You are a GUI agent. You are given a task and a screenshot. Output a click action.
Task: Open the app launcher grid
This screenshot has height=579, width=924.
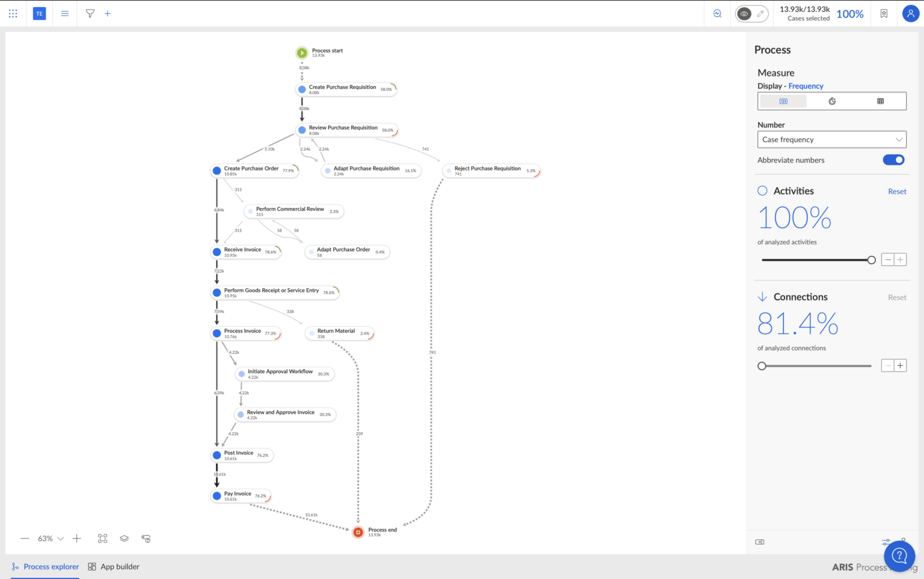[13, 13]
